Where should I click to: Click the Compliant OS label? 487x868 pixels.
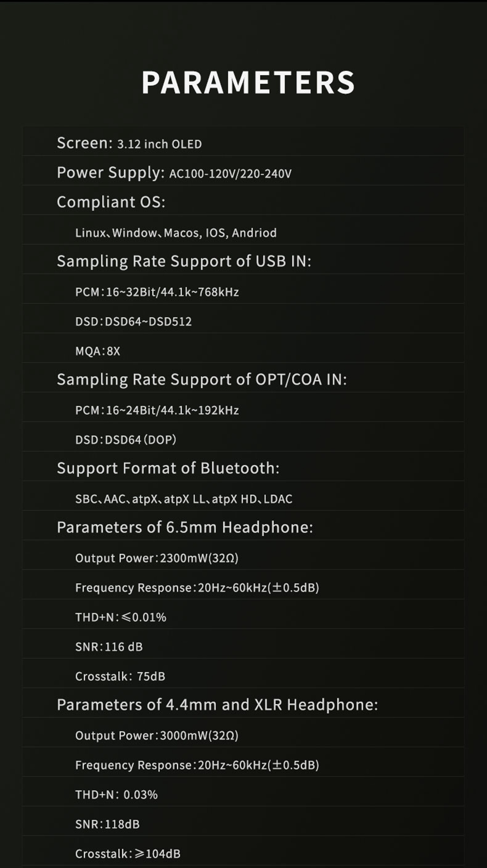(x=111, y=202)
